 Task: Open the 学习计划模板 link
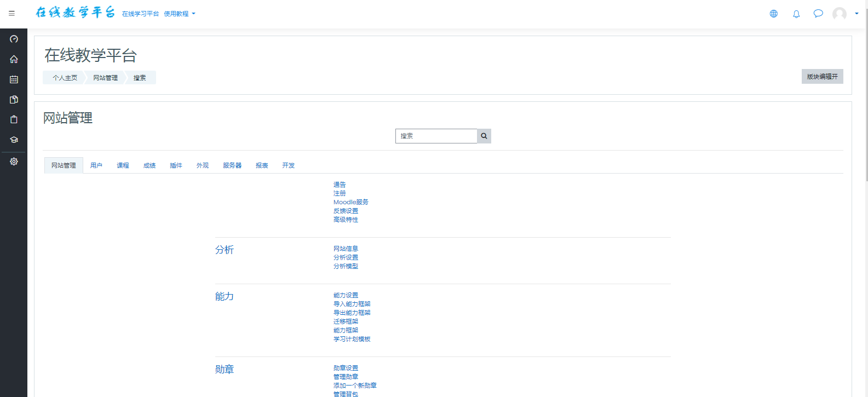coord(352,339)
